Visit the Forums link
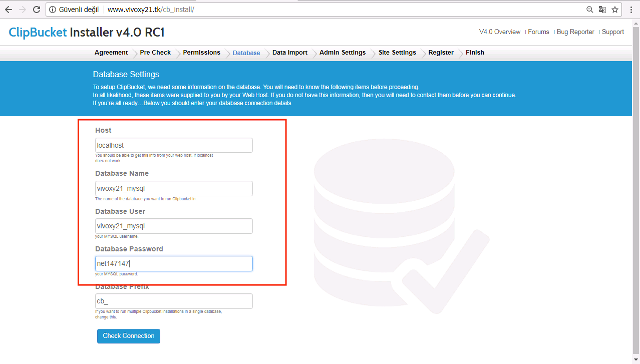The height and width of the screenshot is (364, 640). point(538,32)
